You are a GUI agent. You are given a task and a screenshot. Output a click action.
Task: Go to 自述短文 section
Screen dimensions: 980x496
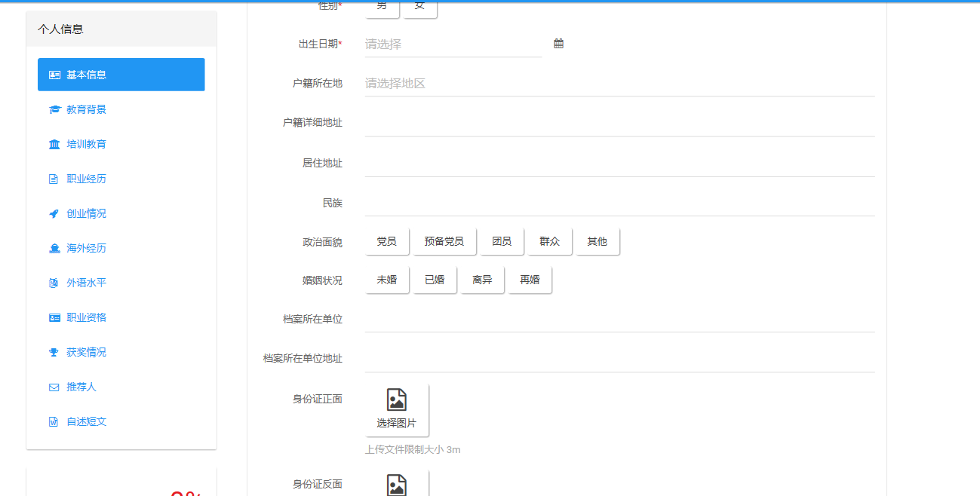pos(121,421)
